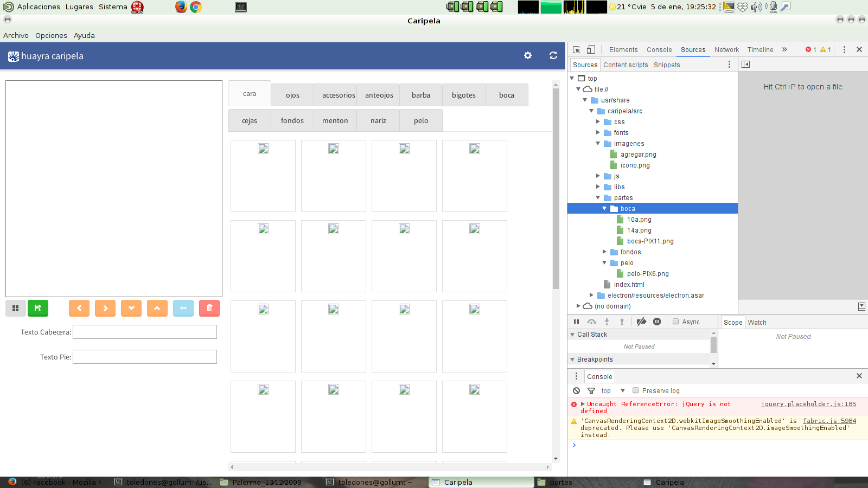
Task: Open the Ayuda menu
Action: pos(84,35)
